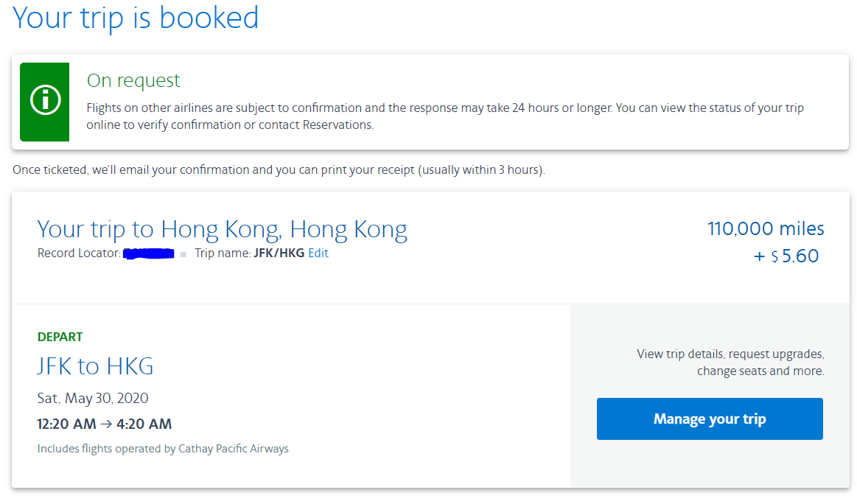The image size is (857, 504).
Task: Click the 'Once ticketed' email confirmation notice
Action: 279,170
